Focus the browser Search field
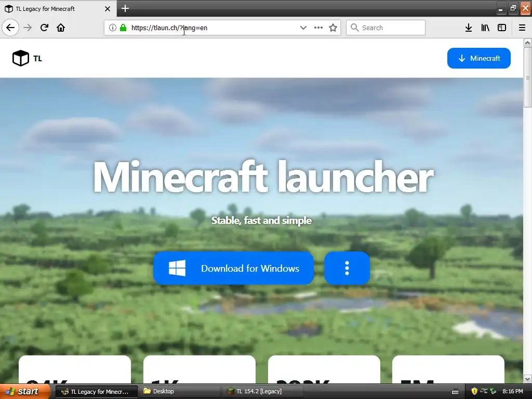Viewport: 532px width, 399px height. pyautogui.click(x=386, y=28)
